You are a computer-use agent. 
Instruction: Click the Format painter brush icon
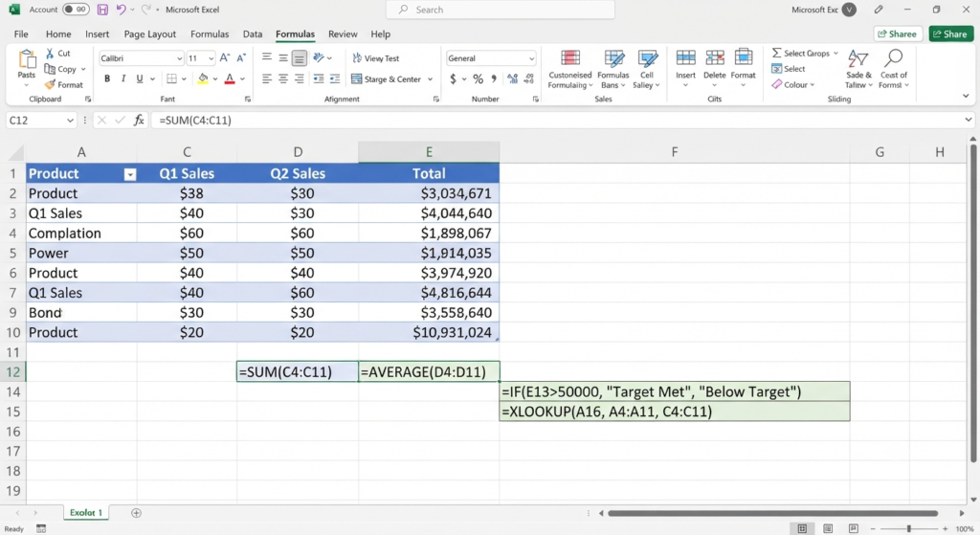50,84
